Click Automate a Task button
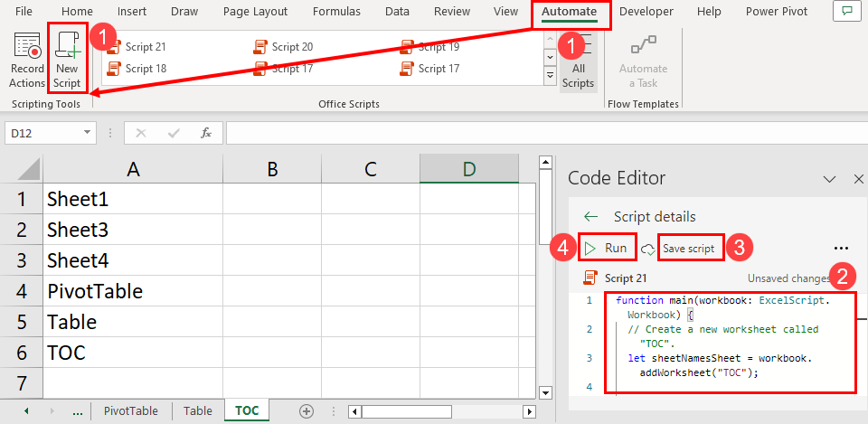The width and height of the screenshot is (868, 424). pos(643,61)
